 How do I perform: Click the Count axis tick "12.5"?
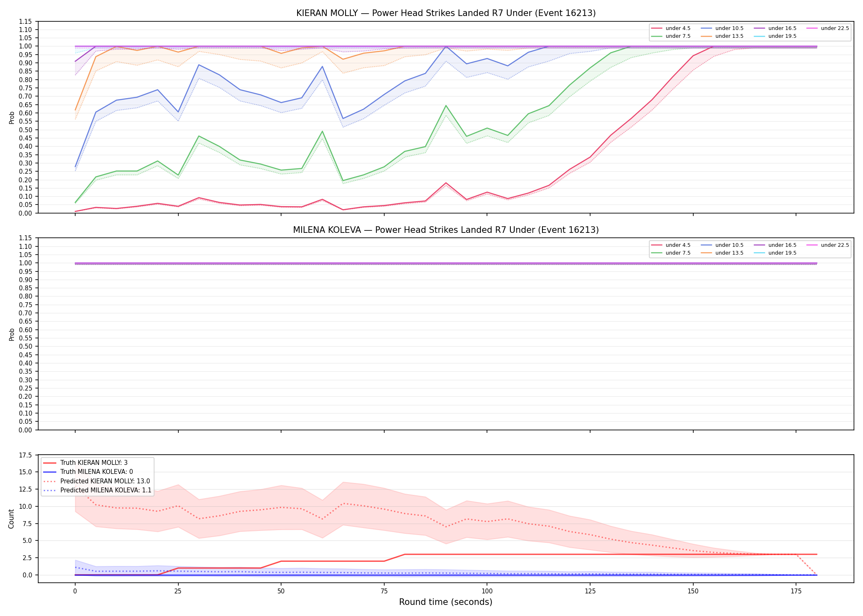26,489
